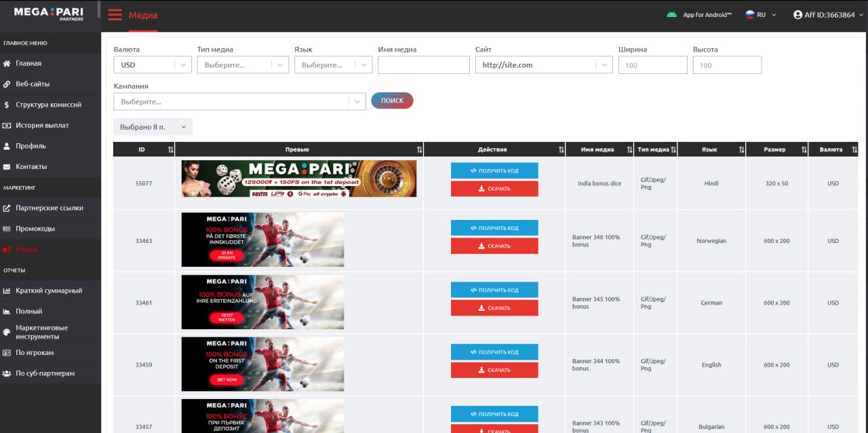Click the Android app icon
Screen dimensions: 868x433
tap(671, 15)
